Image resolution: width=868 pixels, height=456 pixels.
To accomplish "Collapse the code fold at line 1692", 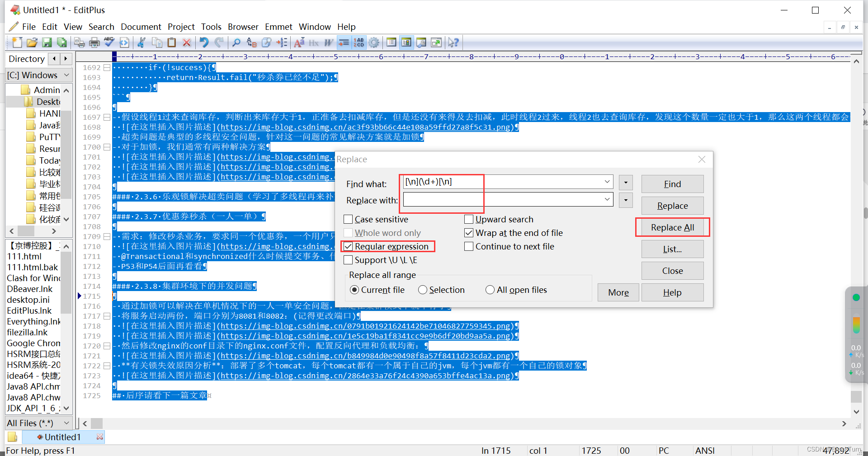I will [107, 67].
